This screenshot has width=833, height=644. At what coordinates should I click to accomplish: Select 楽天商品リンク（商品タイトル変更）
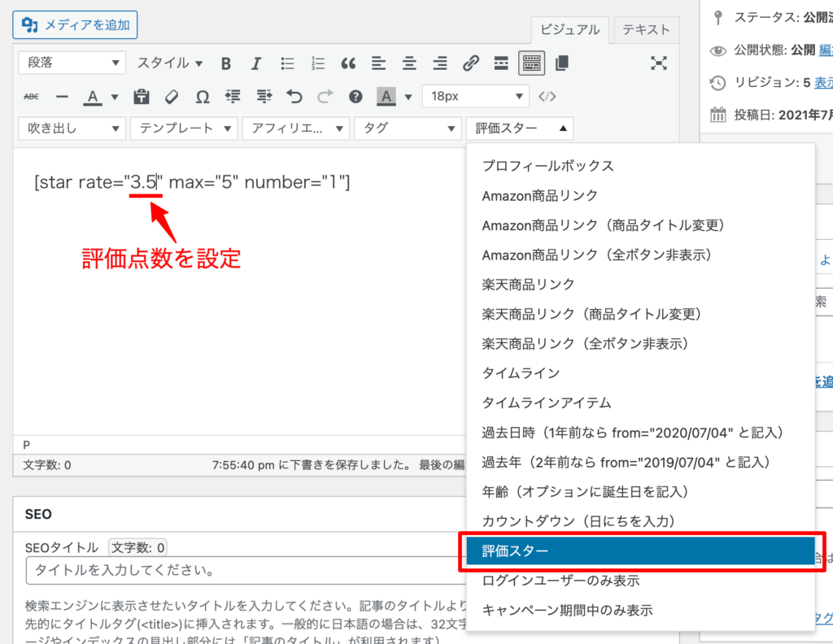641,315
